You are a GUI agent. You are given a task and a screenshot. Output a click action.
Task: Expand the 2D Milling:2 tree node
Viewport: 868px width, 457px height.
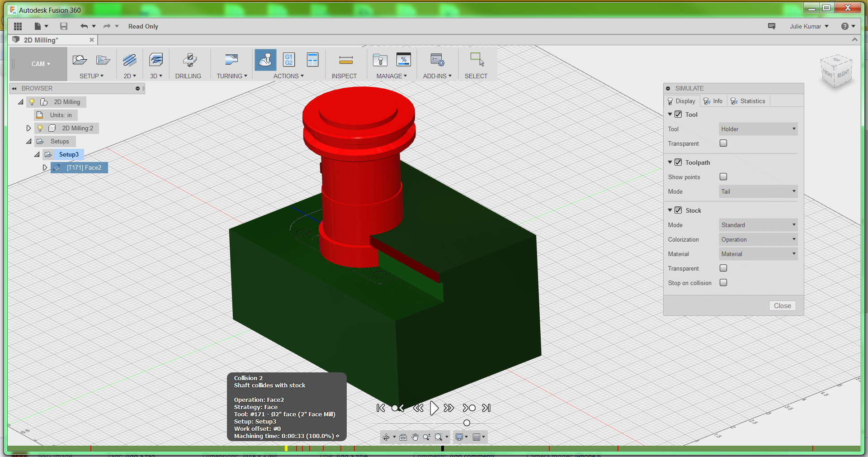pyautogui.click(x=28, y=128)
